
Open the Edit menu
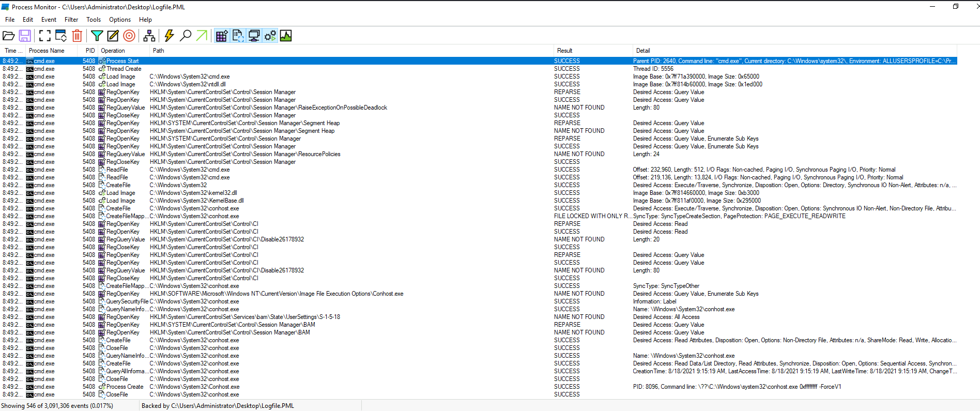click(x=28, y=20)
